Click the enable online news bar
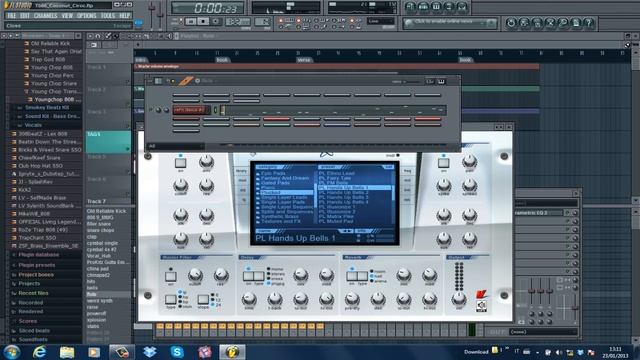This screenshot has width=640, height=360. [x=450, y=23]
